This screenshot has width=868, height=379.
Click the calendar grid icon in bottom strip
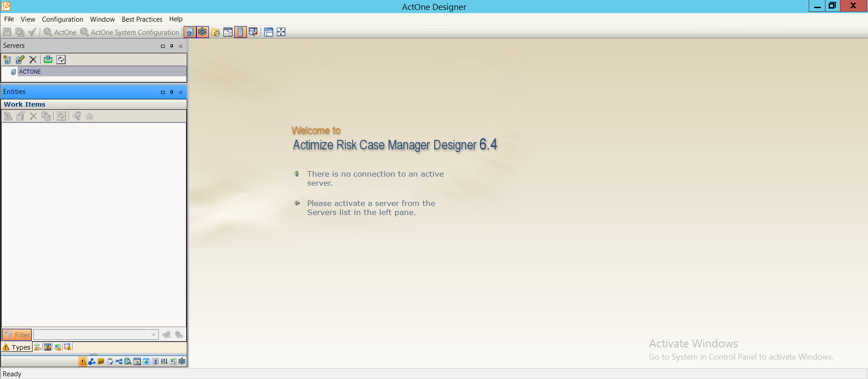(x=137, y=361)
